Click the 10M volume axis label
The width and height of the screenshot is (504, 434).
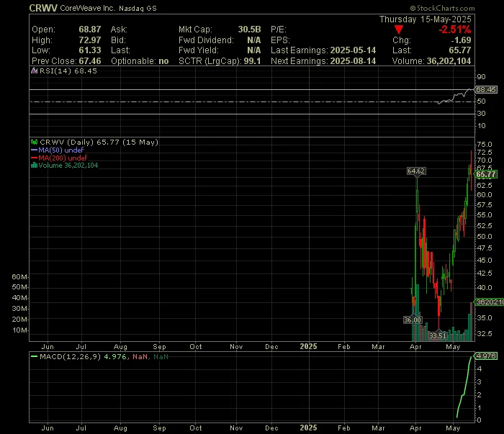19,330
